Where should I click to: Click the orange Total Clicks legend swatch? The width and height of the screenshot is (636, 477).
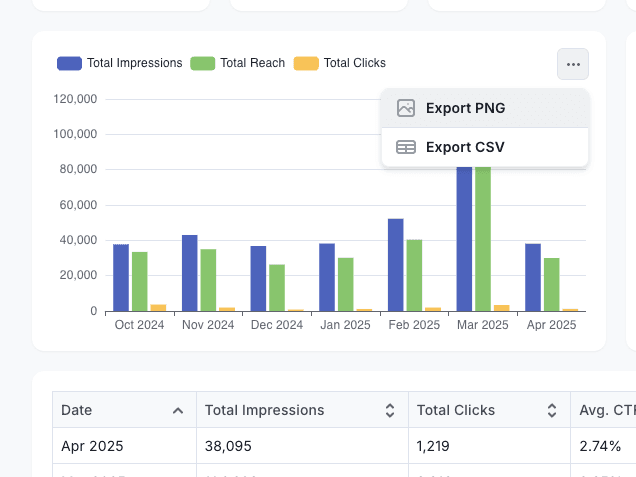coord(306,63)
